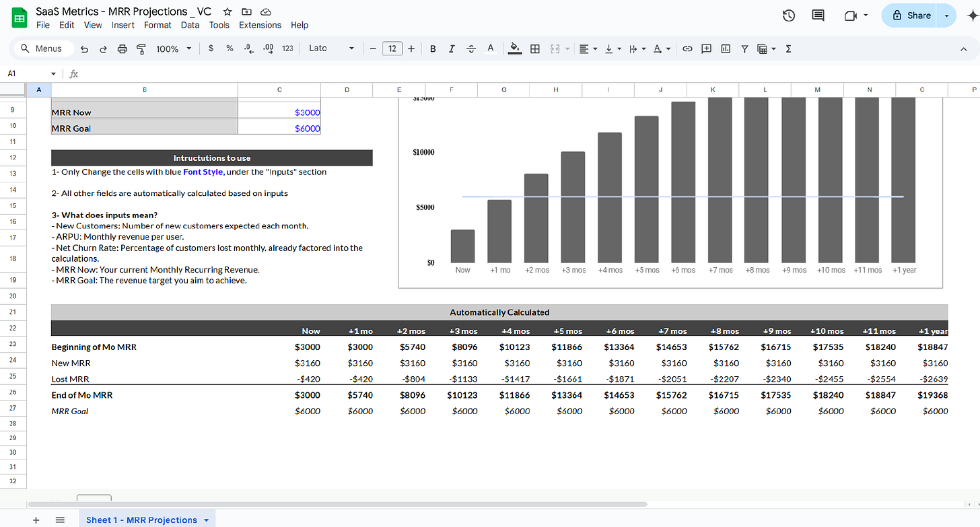Open the functions sigma menu
980x527 pixels.
pyautogui.click(x=788, y=48)
